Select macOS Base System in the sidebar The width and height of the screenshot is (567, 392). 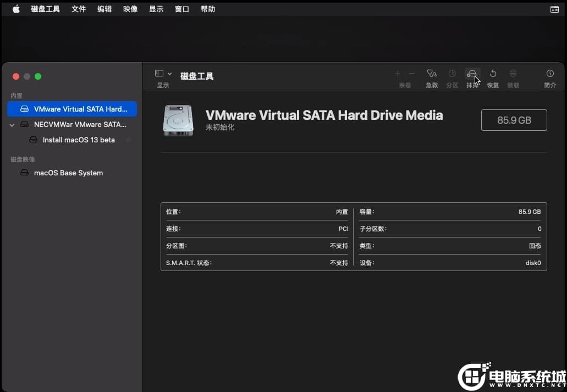(x=68, y=173)
